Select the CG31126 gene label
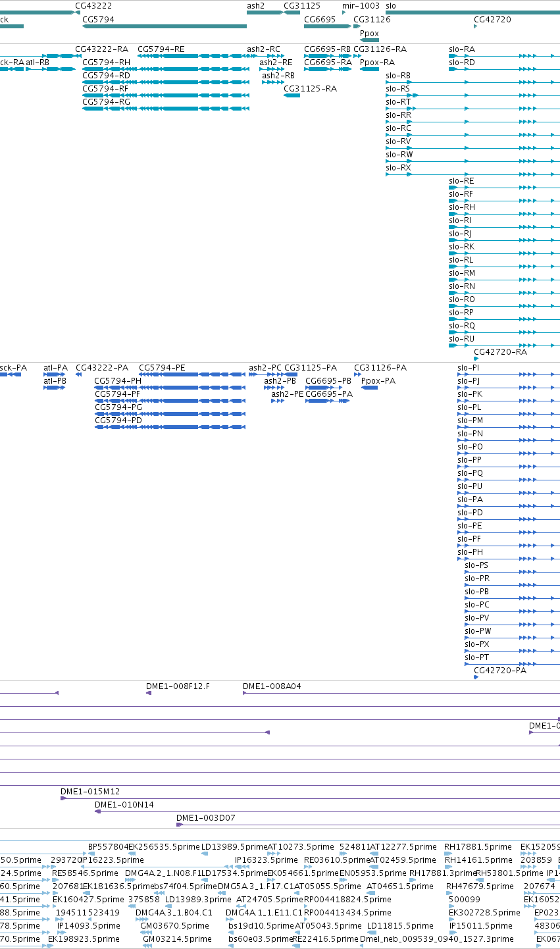 (x=372, y=20)
